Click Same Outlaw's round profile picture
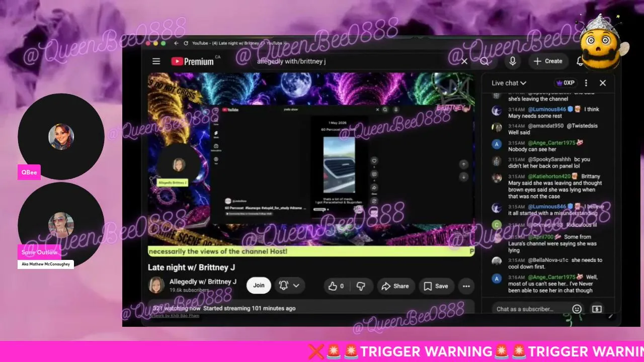 61,225
